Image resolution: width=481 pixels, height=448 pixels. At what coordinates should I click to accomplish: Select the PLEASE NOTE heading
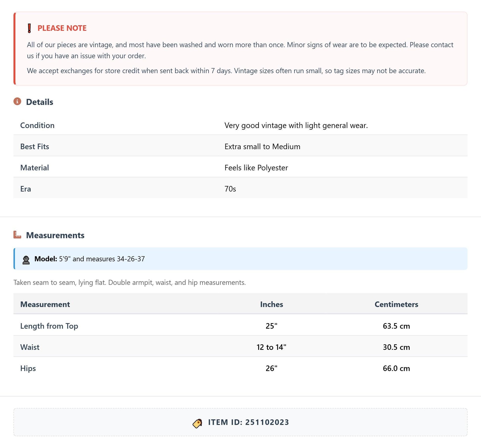pyautogui.click(x=62, y=28)
